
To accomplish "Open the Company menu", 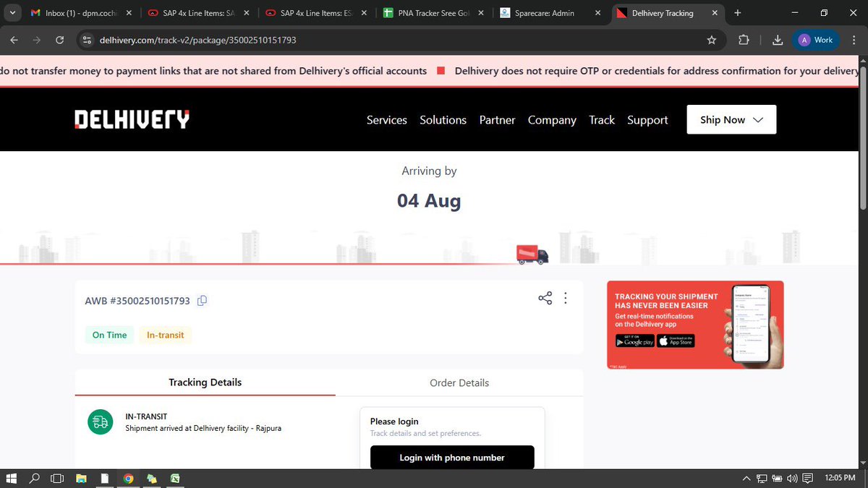I will pyautogui.click(x=552, y=120).
